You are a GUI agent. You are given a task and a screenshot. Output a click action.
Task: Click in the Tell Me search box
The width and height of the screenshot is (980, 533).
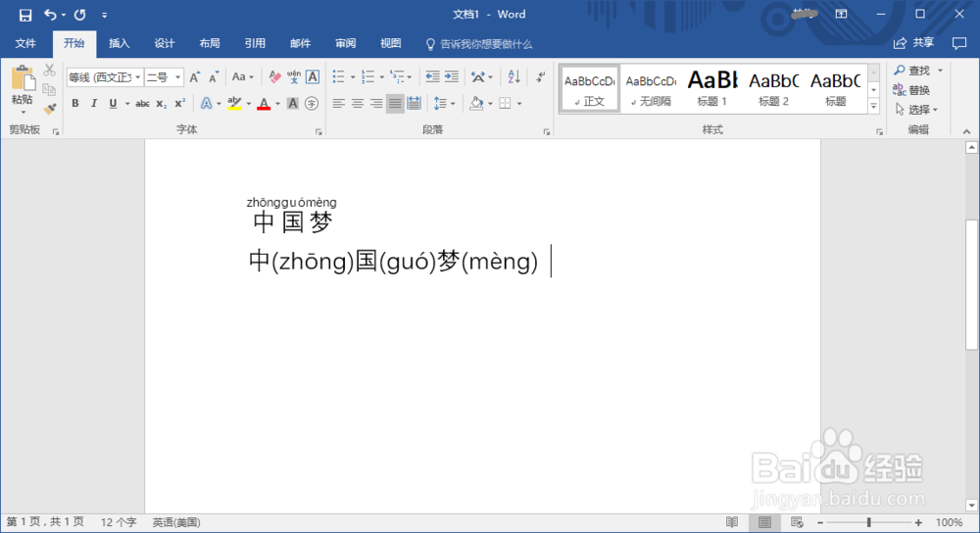pos(479,44)
